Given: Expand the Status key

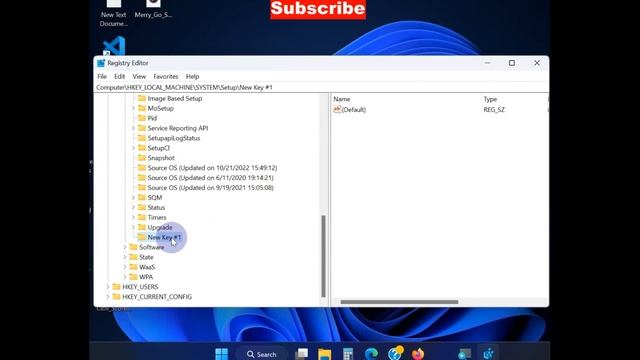Looking at the screenshot, I should pyautogui.click(x=133, y=207).
